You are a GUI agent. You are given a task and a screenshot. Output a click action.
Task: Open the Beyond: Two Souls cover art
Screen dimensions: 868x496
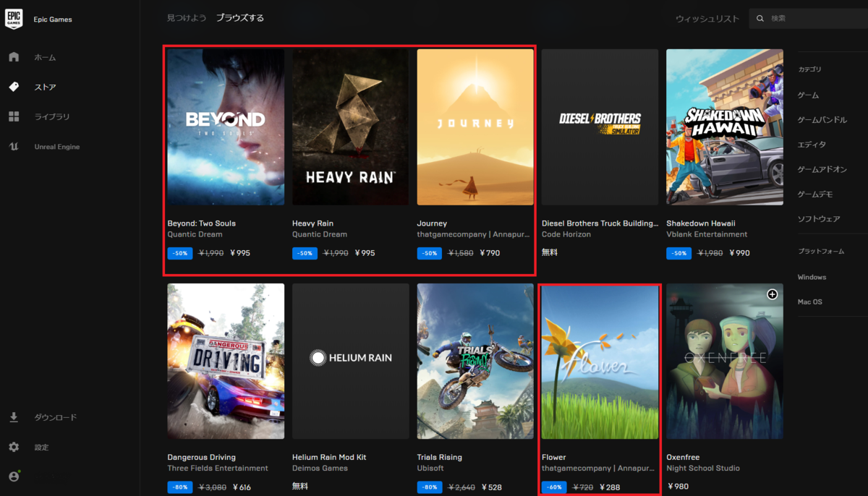(x=226, y=127)
